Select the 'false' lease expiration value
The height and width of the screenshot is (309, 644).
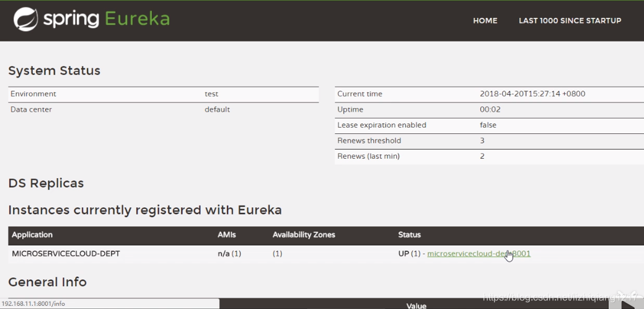(488, 125)
